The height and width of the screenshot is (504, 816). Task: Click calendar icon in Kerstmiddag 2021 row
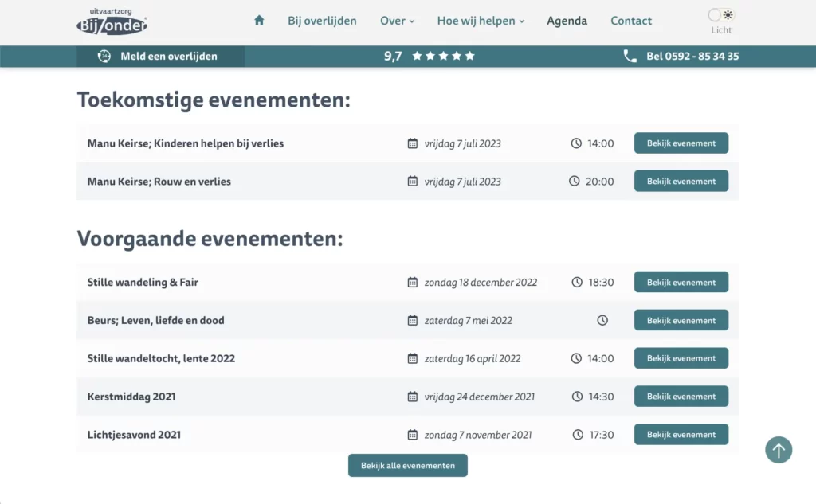click(x=412, y=397)
